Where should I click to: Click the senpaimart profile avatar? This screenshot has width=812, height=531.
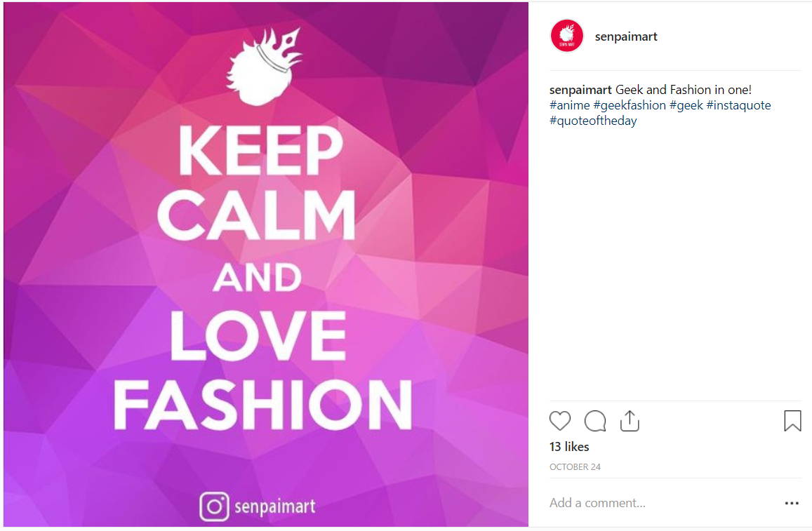pos(566,36)
